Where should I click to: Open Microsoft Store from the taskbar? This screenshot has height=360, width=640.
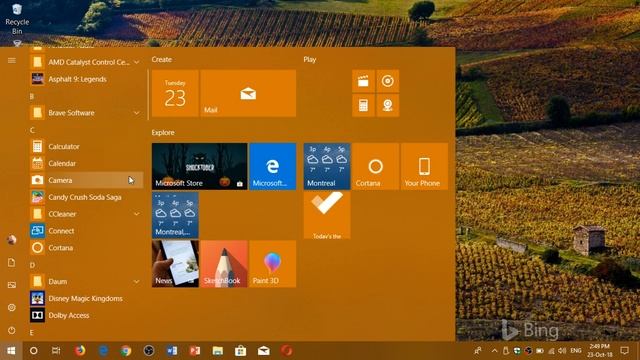click(240, 351)
